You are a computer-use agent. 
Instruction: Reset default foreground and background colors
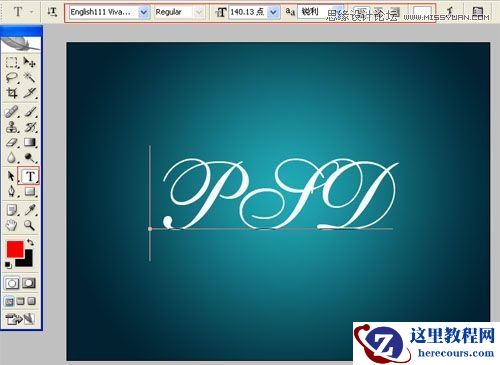tap(8, 266)
